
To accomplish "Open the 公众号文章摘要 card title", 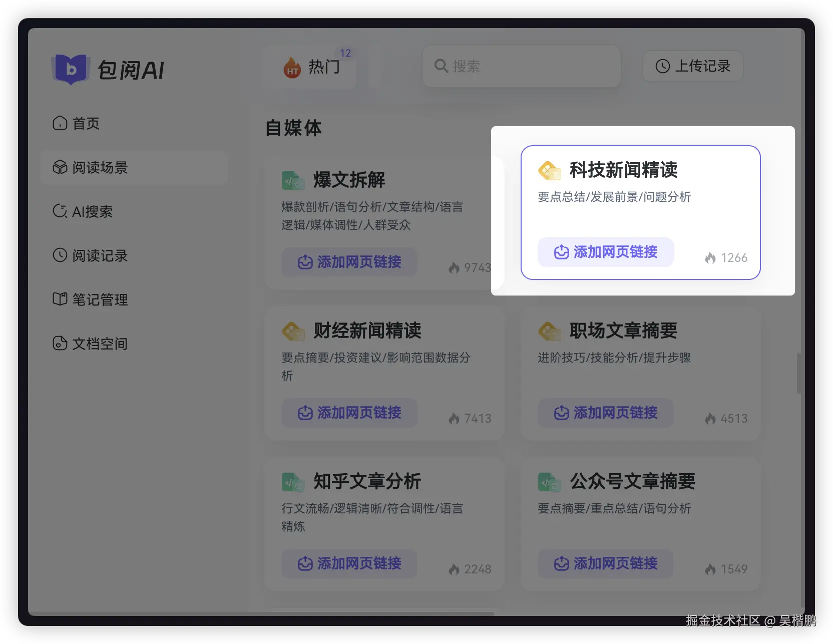I will pos(633,481).
